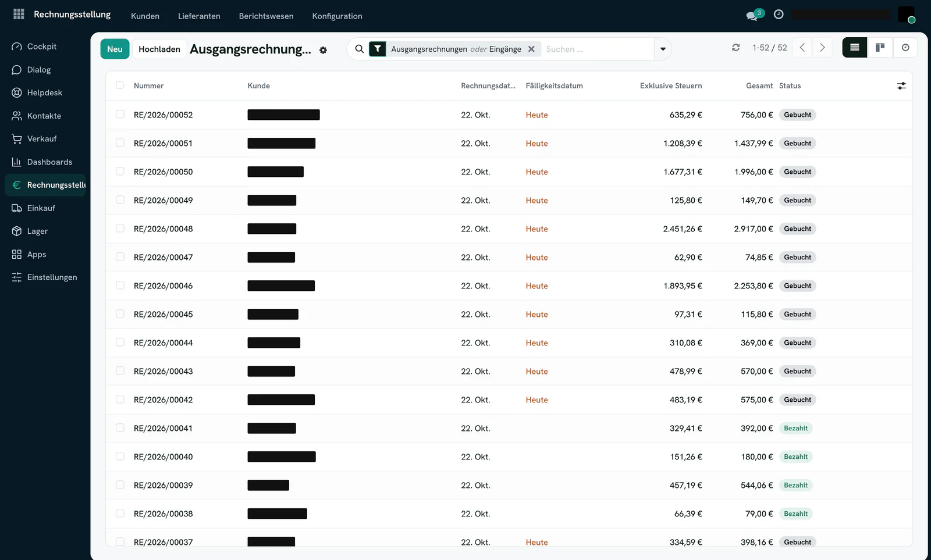Open Einstellungen in the sidebar
Image resolution: width=931 pixels, height=560 pixels.
[x=45, y=277]
